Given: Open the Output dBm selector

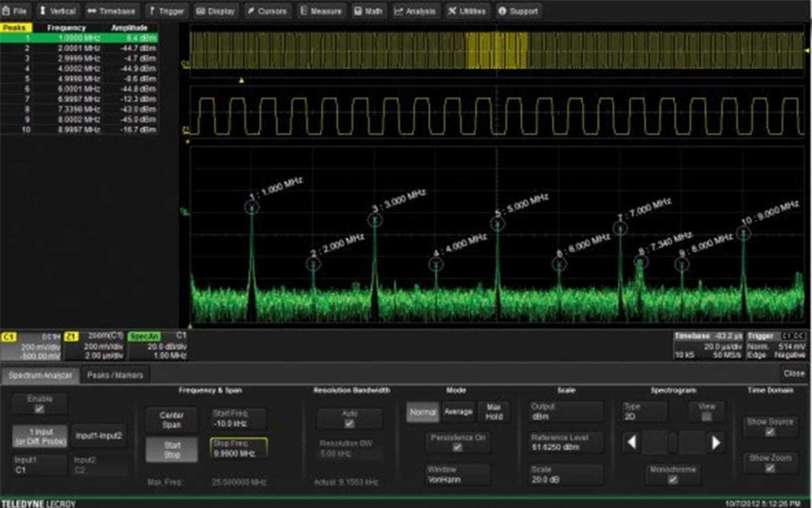Looking at the screenshot, I should [565, 412].
